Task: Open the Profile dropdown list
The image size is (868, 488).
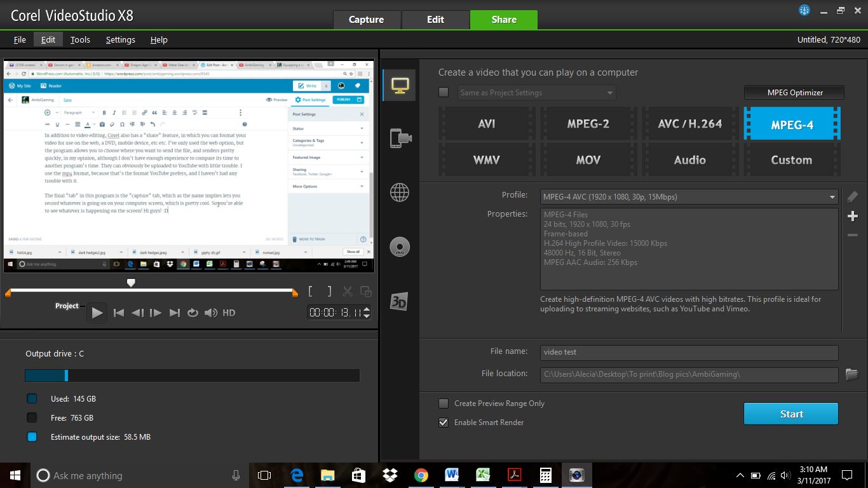Action: click(x=832, y=196)
